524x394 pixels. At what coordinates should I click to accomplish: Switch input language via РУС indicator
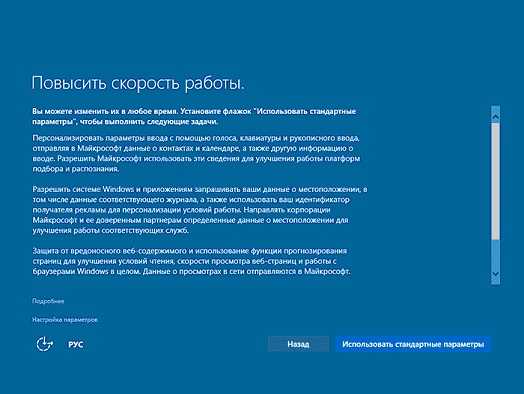[x=76, y=344]
